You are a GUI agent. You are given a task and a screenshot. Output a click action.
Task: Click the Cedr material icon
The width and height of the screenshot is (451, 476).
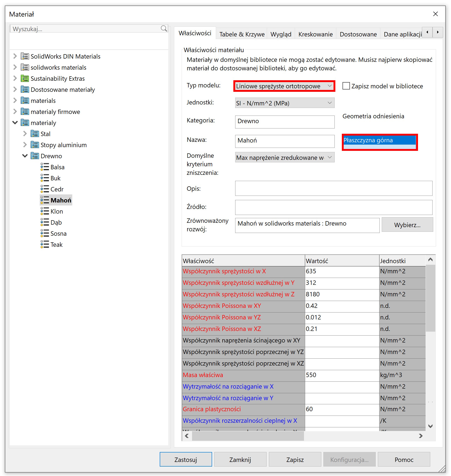click(45, 189)
